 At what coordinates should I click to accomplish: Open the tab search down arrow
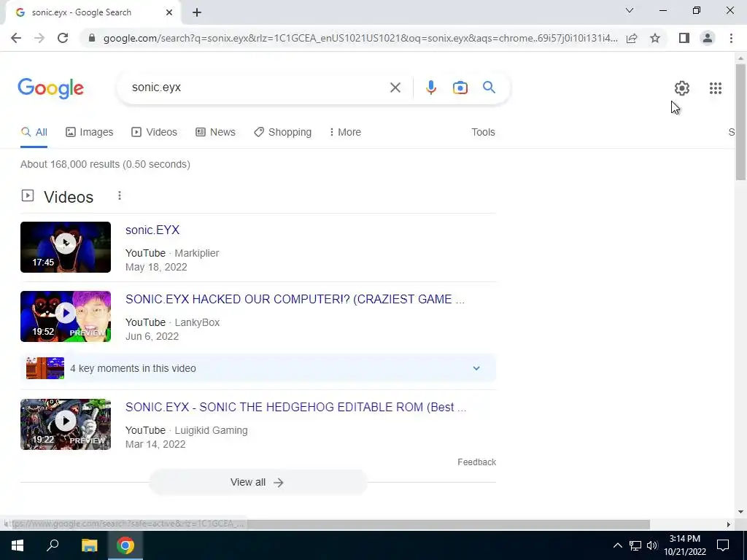[630, 10]
